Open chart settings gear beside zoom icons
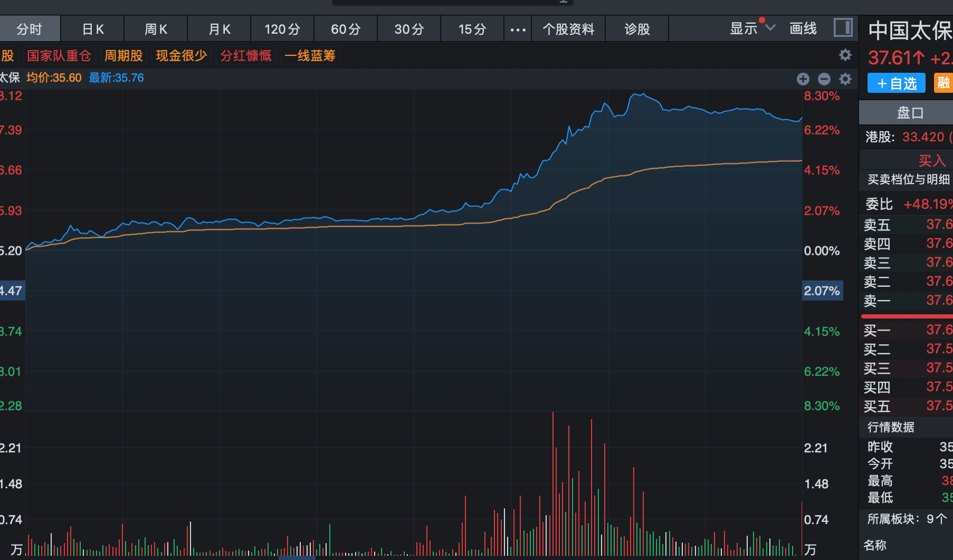953x560 pixels. click(x=845, y=79)
